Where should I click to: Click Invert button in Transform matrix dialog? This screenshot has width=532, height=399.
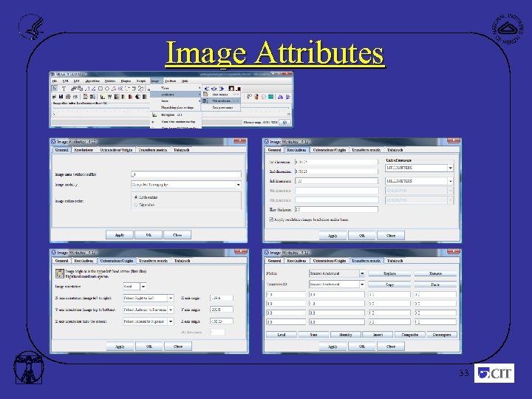click(x=378, y=335)
